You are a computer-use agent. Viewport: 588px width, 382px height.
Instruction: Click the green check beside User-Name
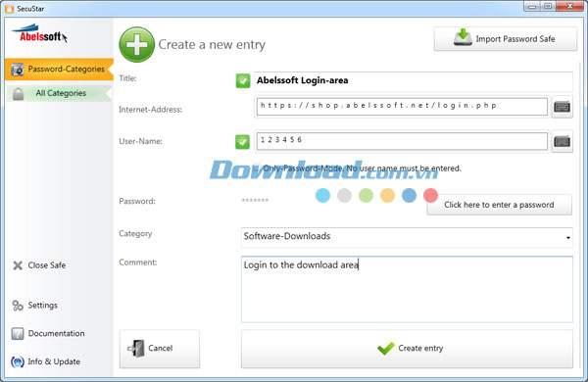click(x=243, y=142)
